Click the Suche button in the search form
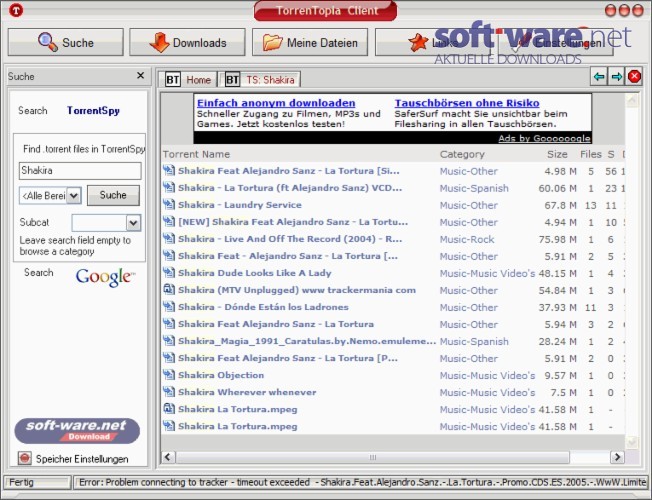652x500 pixels. [113, 195]
